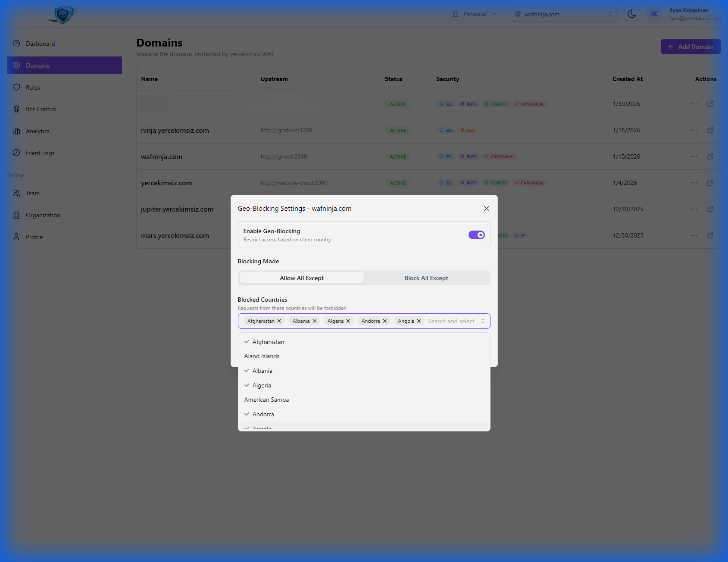The width and height of the screenshot is (728, 562).
Task: Open the Personal organization dropdown
Action: 475,14
